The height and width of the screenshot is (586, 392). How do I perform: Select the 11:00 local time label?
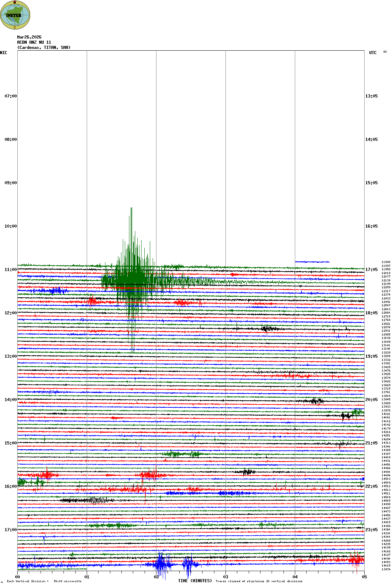(10, 270)
